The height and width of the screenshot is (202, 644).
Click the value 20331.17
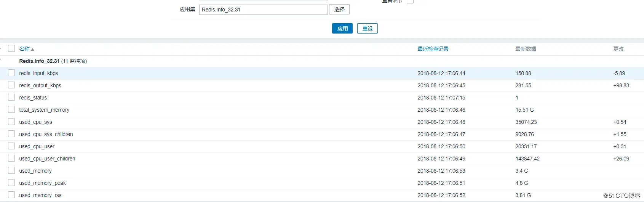click(x=526, y=146)
